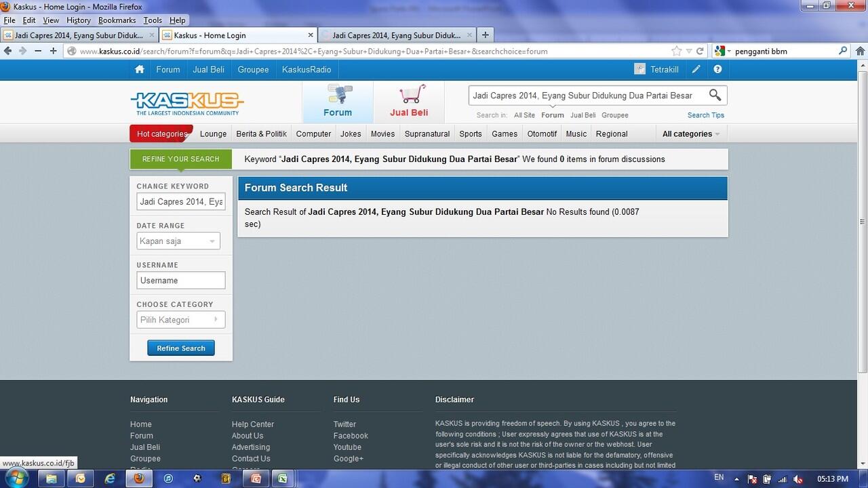Click the pencil compose icon in blue bar
Viewport: 868px width, 488px height.
[x=696, y=69]
